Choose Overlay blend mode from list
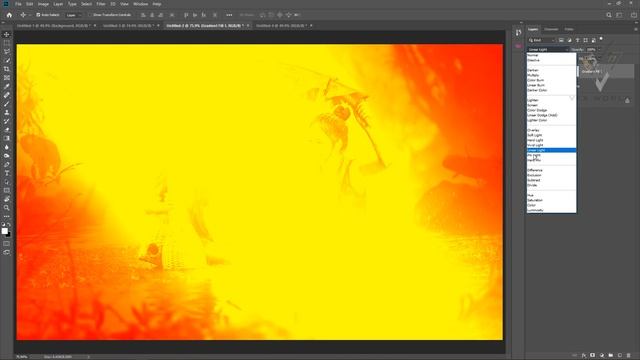 point(551,130)
